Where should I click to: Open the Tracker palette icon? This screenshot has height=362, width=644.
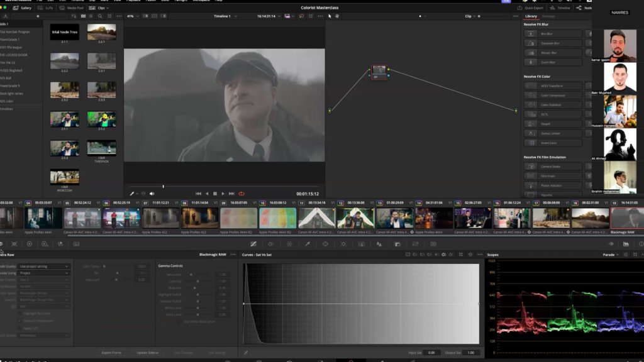[x=343, y=244]
